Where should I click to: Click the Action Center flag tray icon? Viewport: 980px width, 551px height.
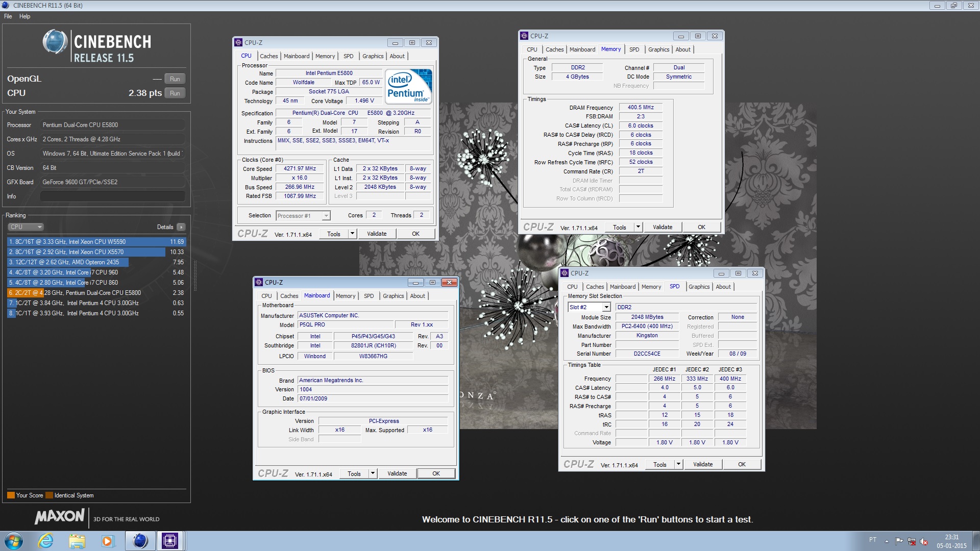(899, 541)
